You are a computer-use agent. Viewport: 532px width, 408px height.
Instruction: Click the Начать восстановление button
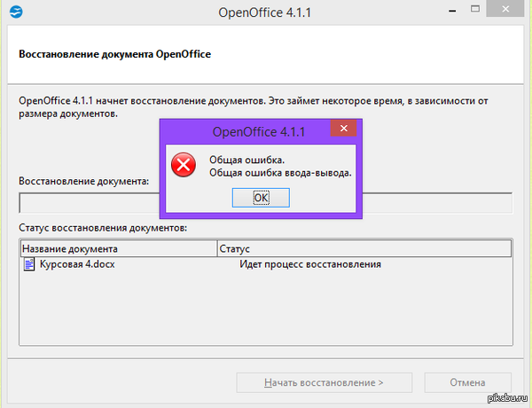(x=324, y=383)
